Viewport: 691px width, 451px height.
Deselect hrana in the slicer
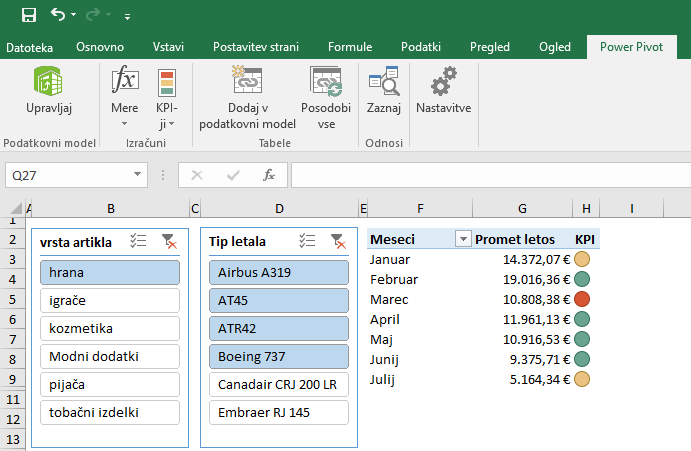(110, 272)
